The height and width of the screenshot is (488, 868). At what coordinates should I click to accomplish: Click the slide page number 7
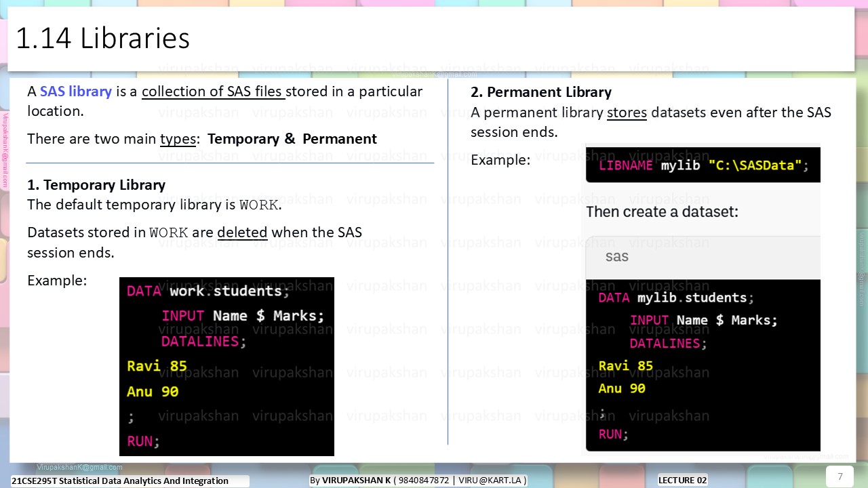[x=840, y=476]
